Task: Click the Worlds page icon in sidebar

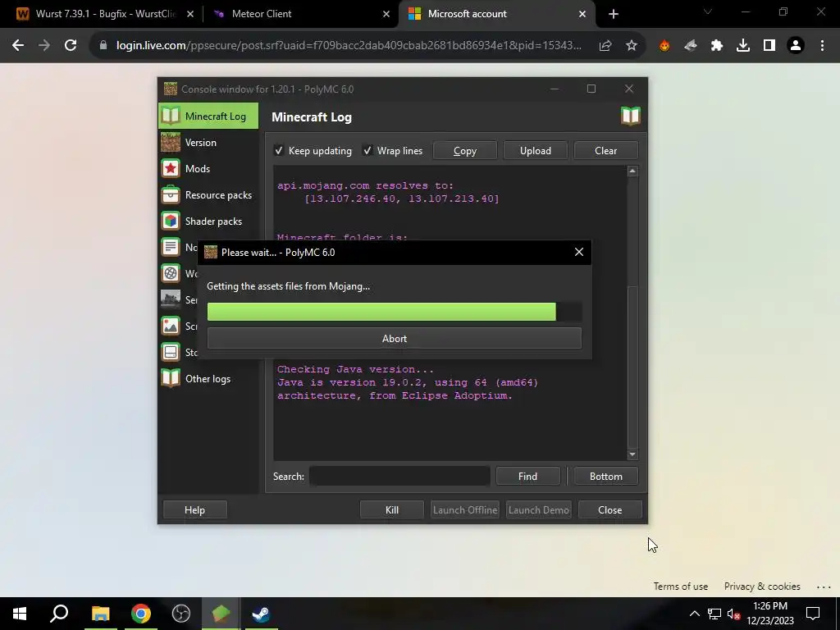Action: pyautogui.click(x=171, y=273)
